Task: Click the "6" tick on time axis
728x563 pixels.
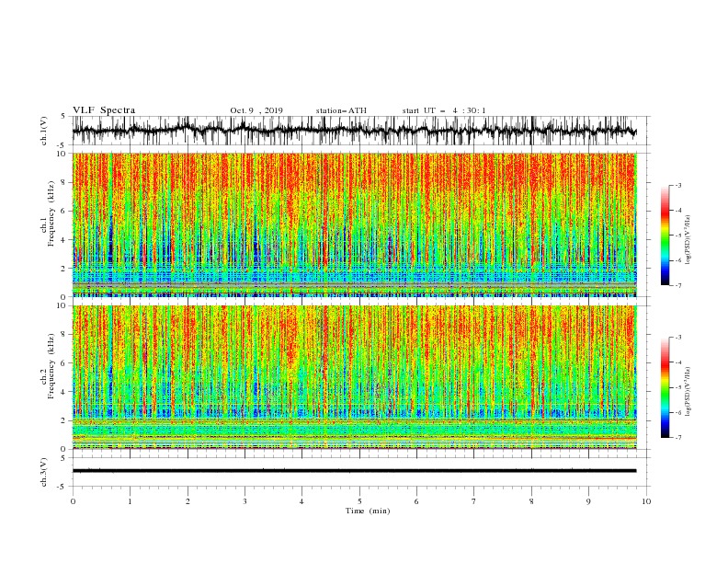Action: point(417,501)
